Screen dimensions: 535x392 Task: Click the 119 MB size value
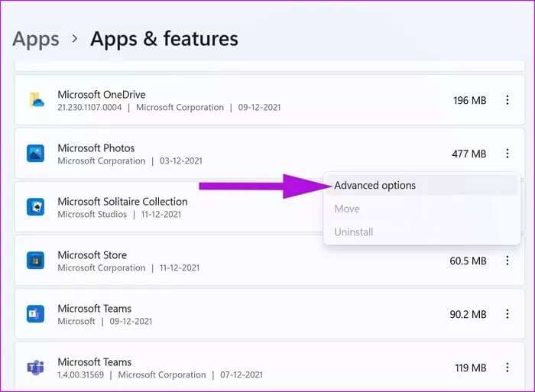[x=471, y=368]
